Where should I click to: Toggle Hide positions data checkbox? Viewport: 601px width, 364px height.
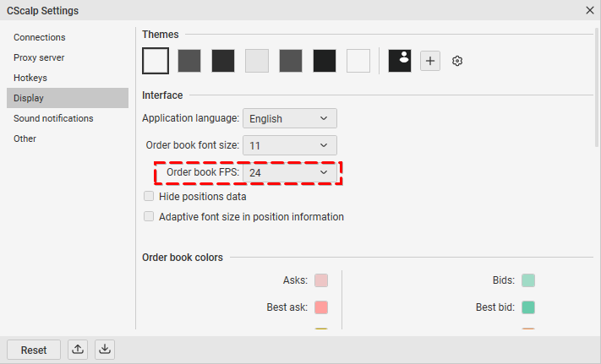pos(149,196)
